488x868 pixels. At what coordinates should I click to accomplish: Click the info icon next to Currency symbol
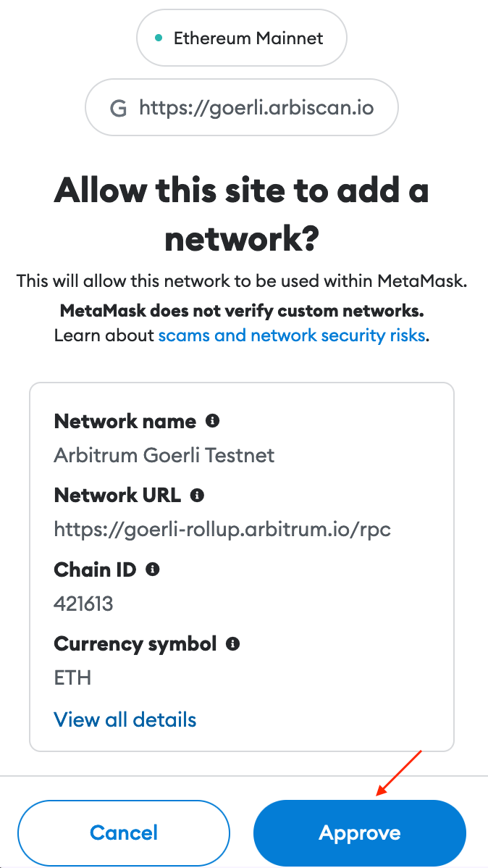pos(233,643)
